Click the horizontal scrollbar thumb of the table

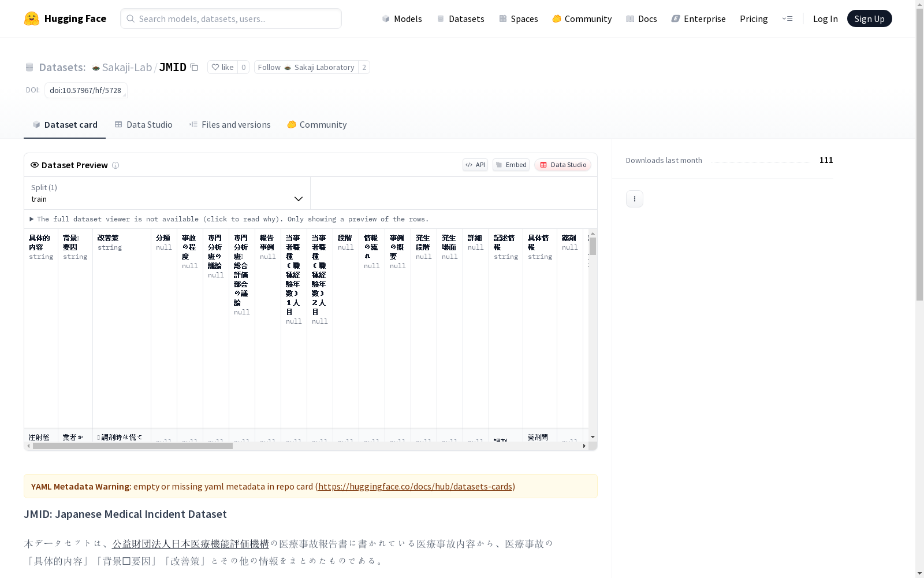coord(133,446)
